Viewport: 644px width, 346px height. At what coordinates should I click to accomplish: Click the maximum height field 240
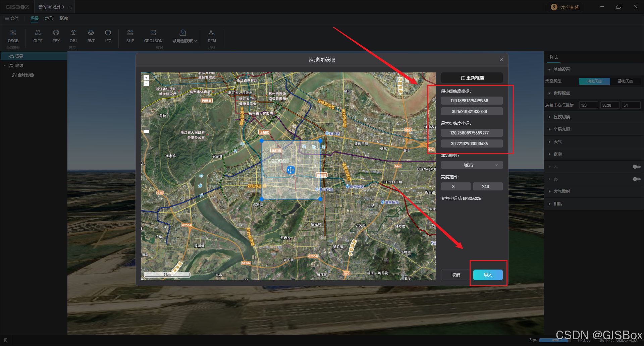tap(488, 186)
